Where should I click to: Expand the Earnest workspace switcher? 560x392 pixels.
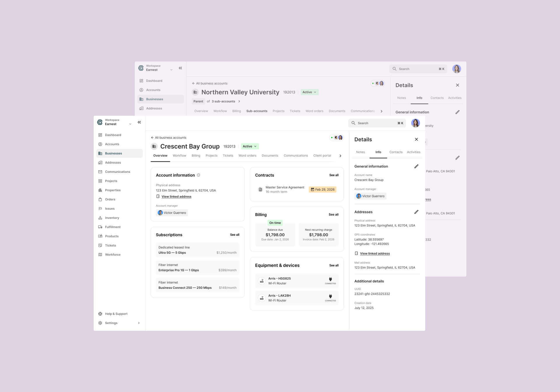click(x=130, y=124)
